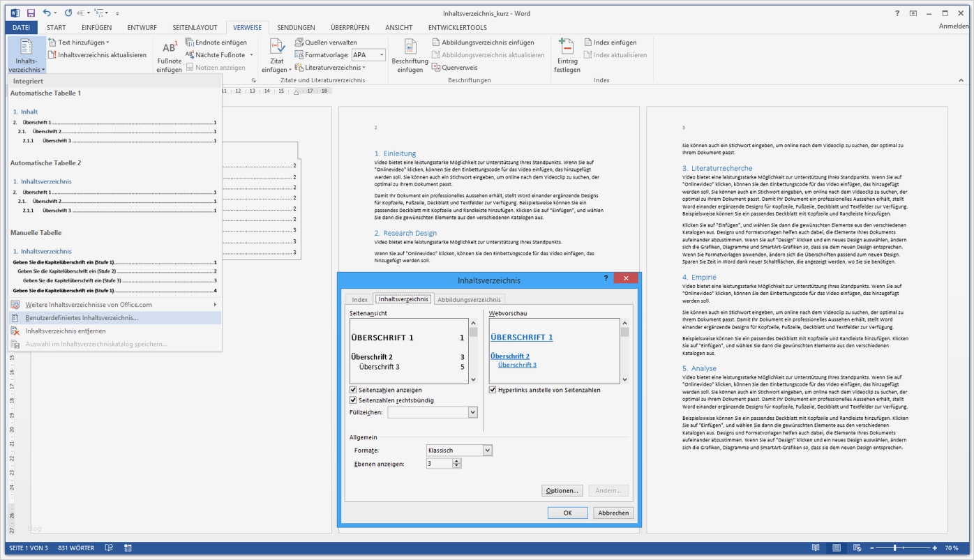Switch to the Abbildungsverzeichnis dialog tab

(469, 300)
